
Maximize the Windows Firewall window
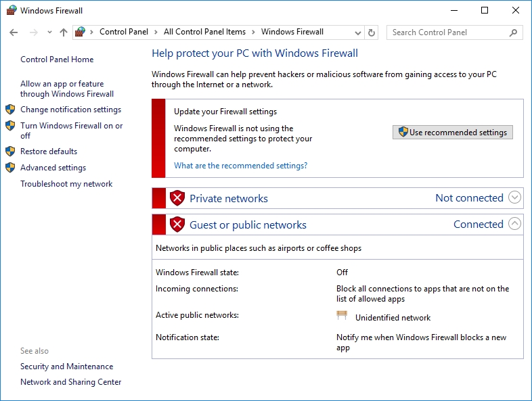pyautogui.click(x=485, y=11)
